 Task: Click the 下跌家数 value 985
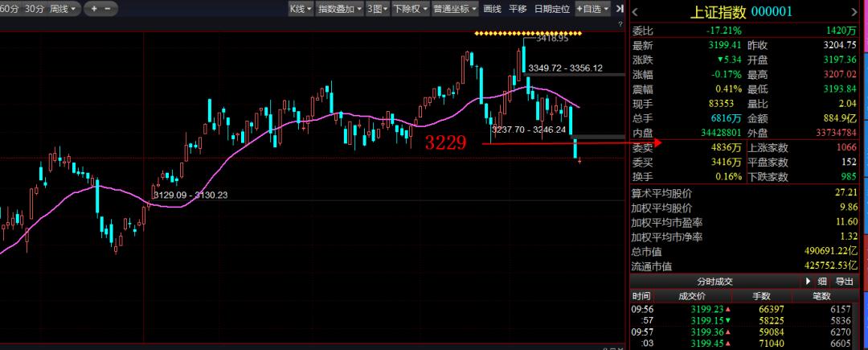pyautogui.click(x=848, y=177)
